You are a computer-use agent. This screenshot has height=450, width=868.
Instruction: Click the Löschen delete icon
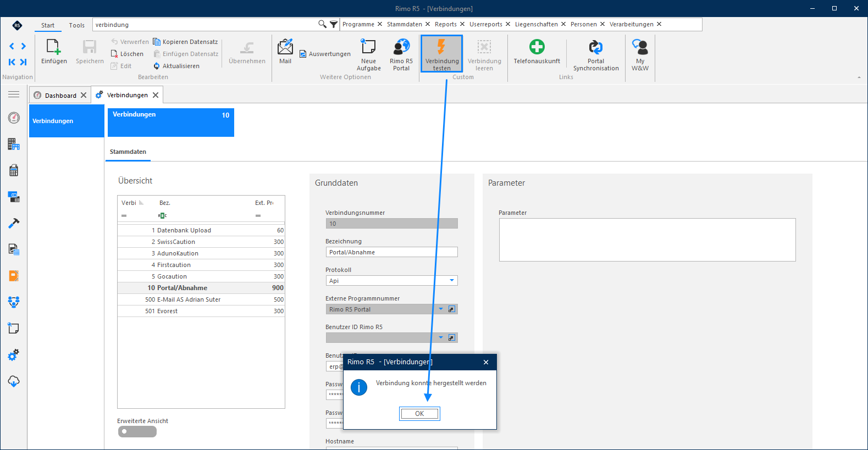pyautogui.click(x=114, y=54)
